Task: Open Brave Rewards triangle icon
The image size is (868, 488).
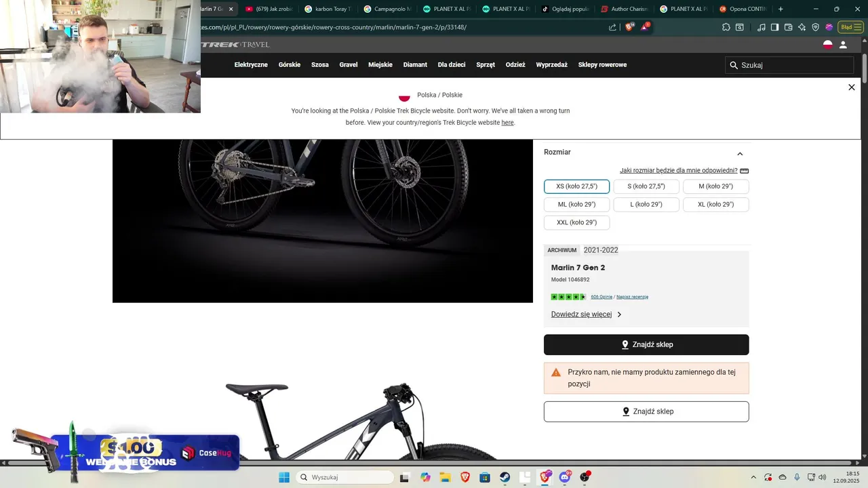Action: (645, 27)
